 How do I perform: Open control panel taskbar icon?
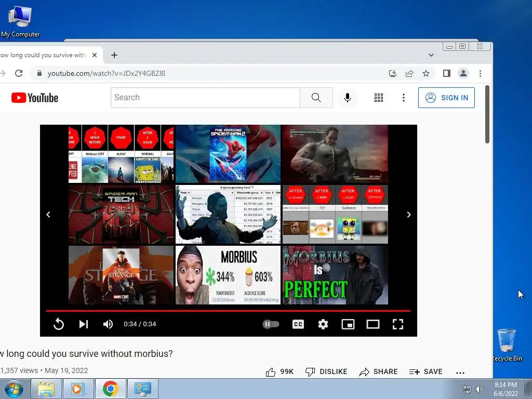(142, 389)
